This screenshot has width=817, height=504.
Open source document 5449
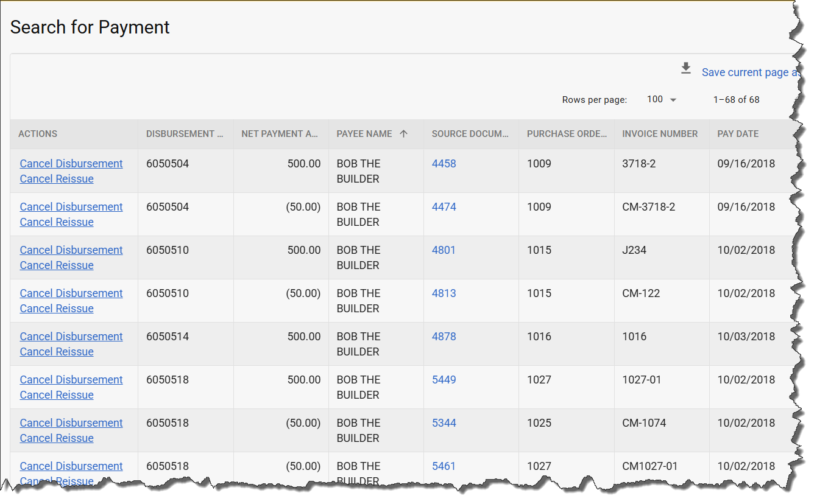[x=444, y=379]
